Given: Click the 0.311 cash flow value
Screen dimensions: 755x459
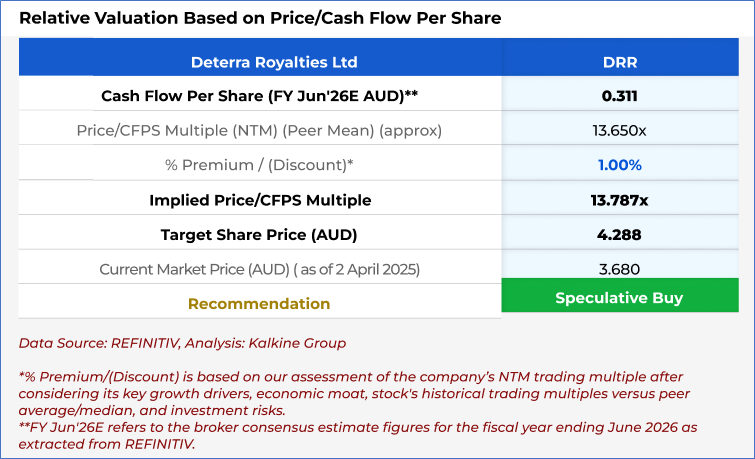Looking at the screenshot, I should click(x=619, y=96).
